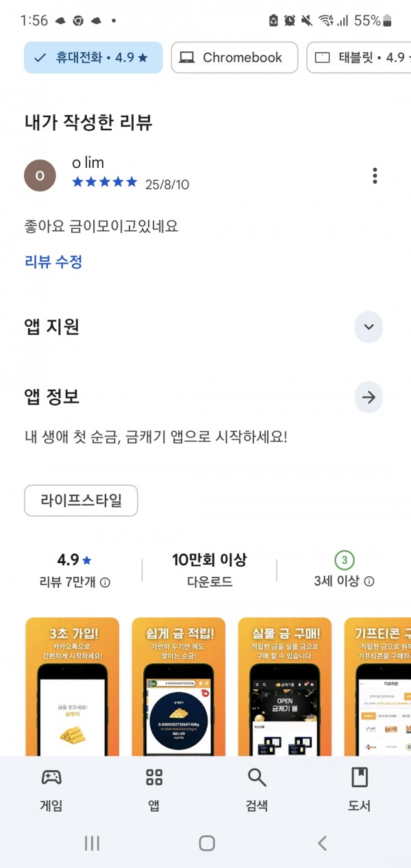Open the 게임 tab with the controller icon
The width and height of the screenshot is (411, 868).
tap(51, 776)
